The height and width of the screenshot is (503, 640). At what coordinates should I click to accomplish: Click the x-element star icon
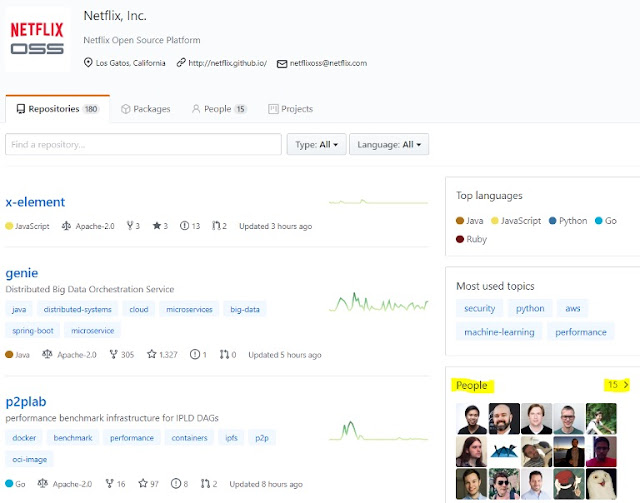156,225
